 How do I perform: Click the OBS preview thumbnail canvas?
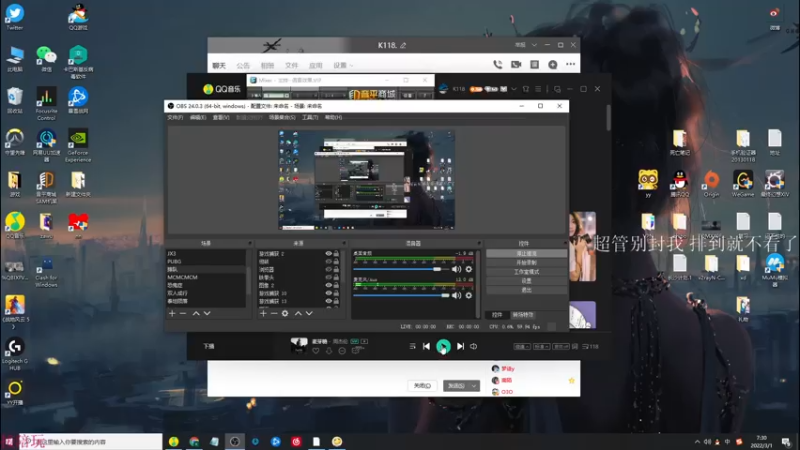366,180
